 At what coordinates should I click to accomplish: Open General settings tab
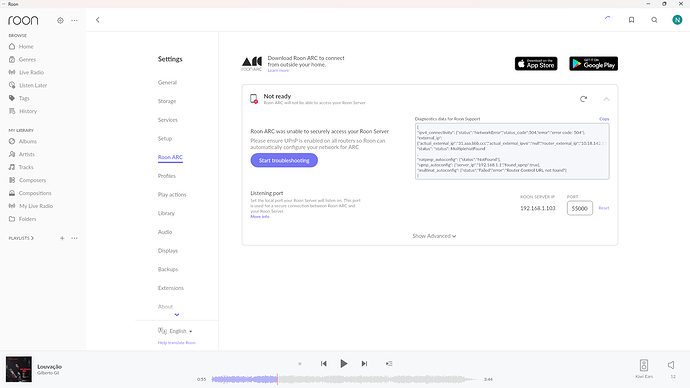coord(167,82)
